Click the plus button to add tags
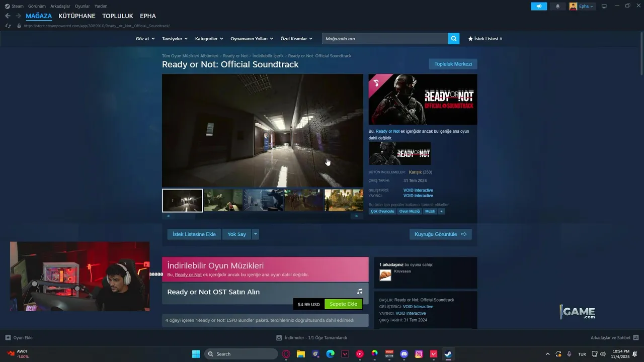The height and width of the screenshot is (362, 644). (x=441, y=211)
